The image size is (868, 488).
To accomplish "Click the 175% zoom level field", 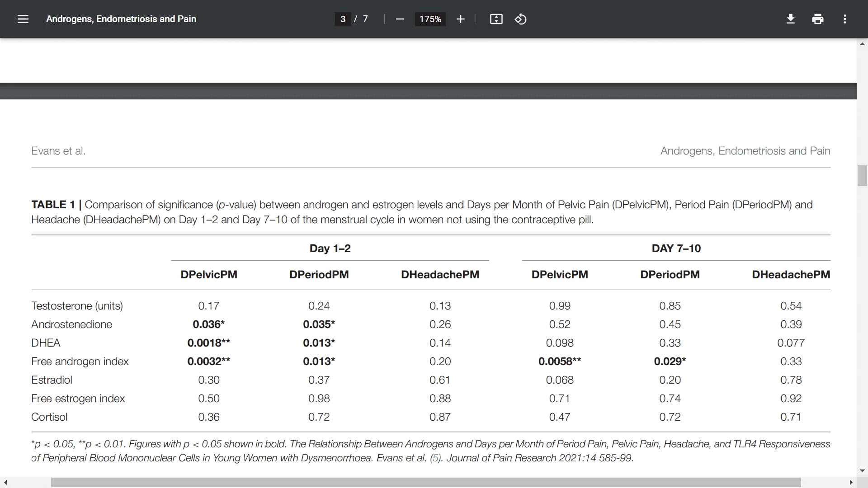I will [x=430, y=19].
